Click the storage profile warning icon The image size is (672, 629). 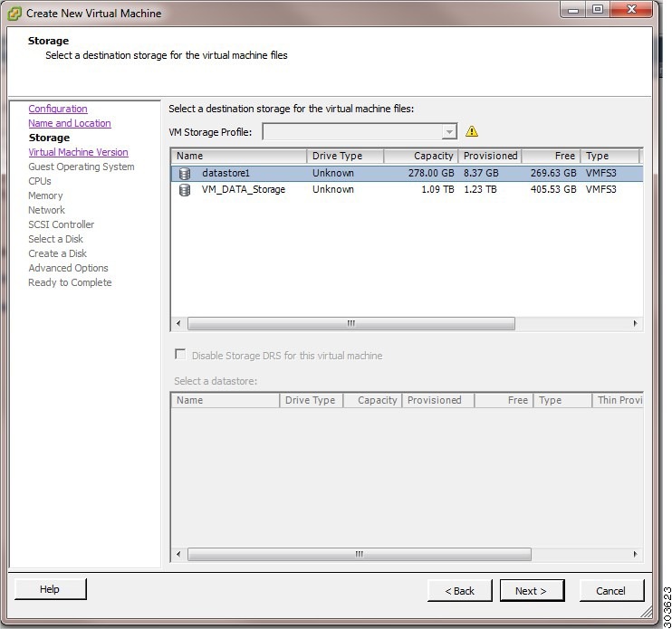[x=472, y=131]
